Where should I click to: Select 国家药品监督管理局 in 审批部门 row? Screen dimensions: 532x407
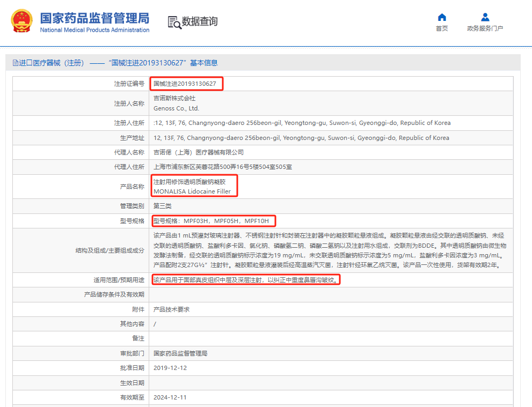coord(180,353)
